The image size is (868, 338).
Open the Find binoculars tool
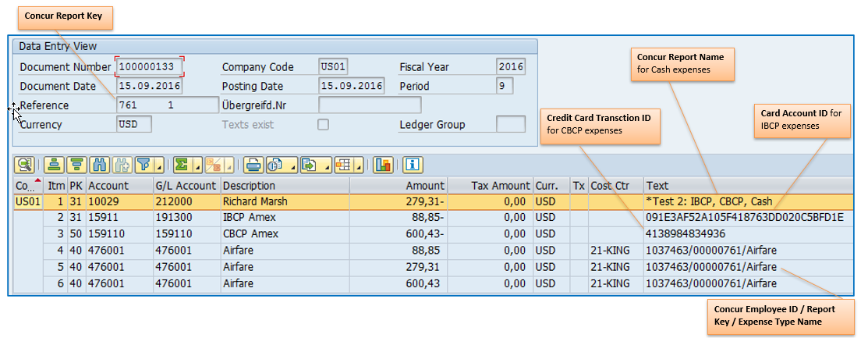[99, 165]
